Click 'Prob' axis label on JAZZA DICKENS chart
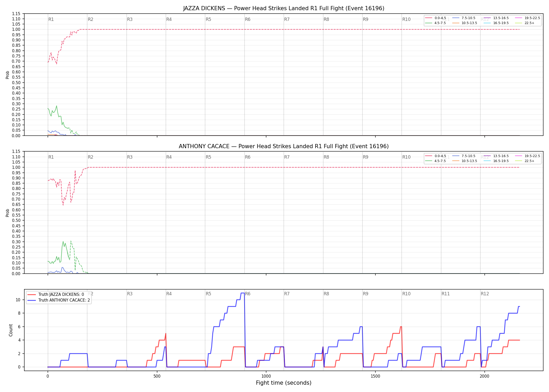This screenshot has width=549, height=392. (x=8, y=75)
